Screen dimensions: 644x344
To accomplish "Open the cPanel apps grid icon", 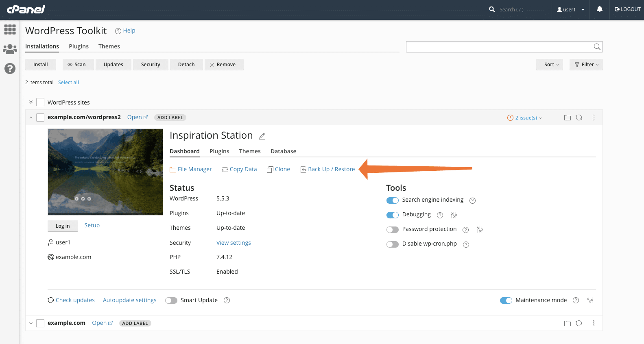I will tap(10, 29).
